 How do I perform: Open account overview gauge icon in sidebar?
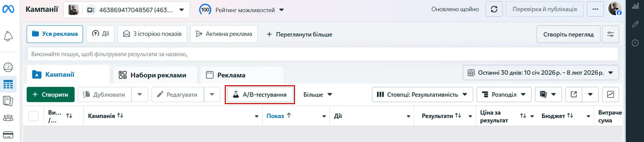point(8,67)
